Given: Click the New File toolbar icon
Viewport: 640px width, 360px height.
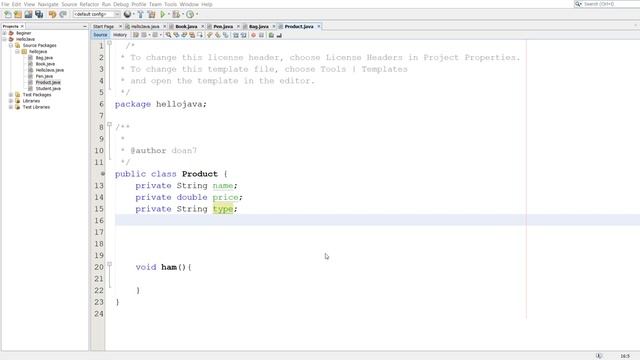Looking at the screenshot, I should [x=7, y=14].
